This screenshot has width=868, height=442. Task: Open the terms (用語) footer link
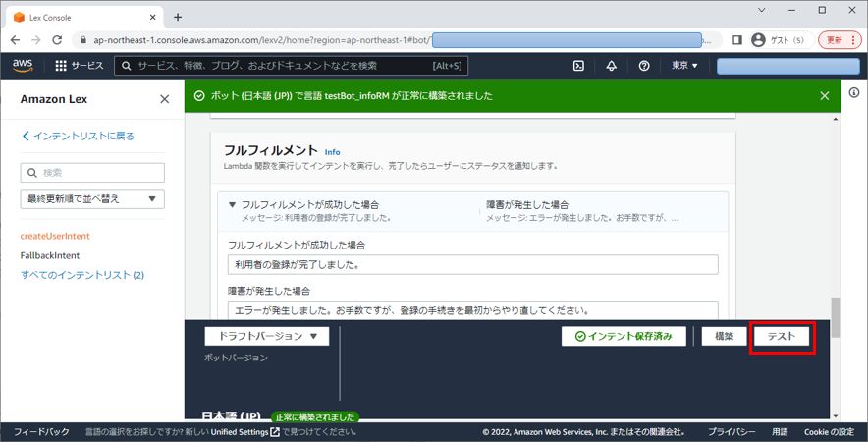[780, 432]
